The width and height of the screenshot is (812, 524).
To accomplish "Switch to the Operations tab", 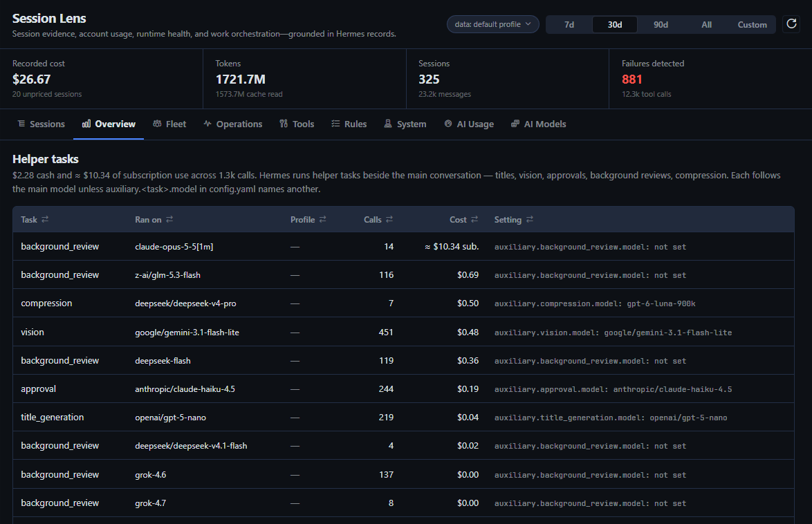I will (x=233, y=124).
